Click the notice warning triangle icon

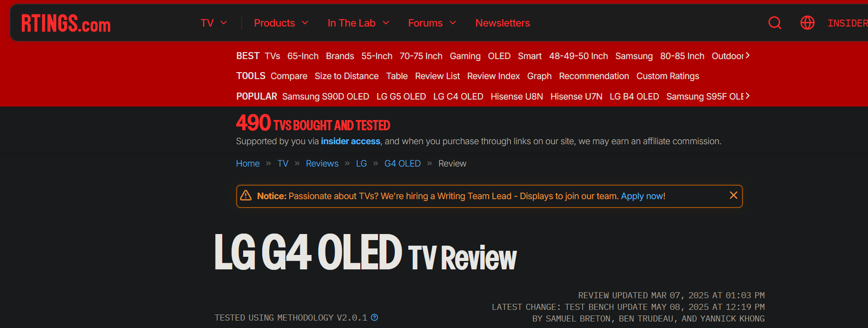point(246,195)
